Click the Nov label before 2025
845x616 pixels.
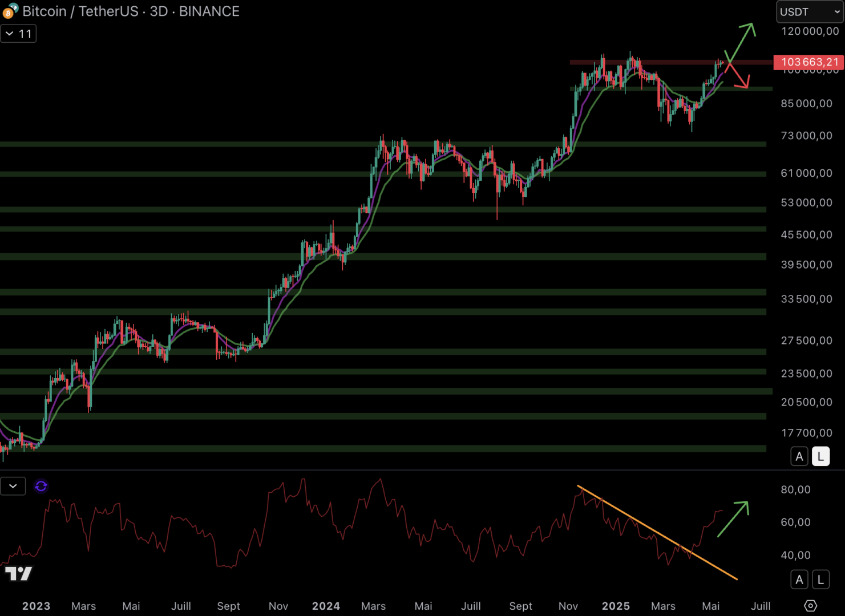[x=568, y=606]
